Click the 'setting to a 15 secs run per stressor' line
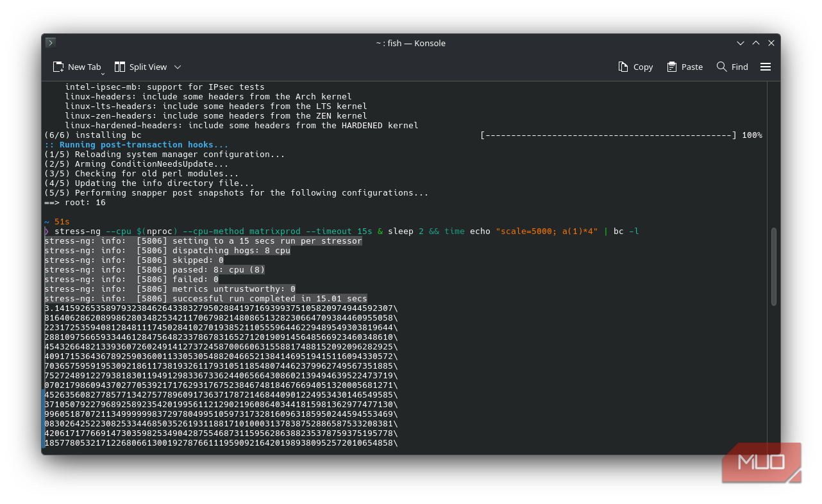This screenshot has height=504, width=822. tap(203, 240)
